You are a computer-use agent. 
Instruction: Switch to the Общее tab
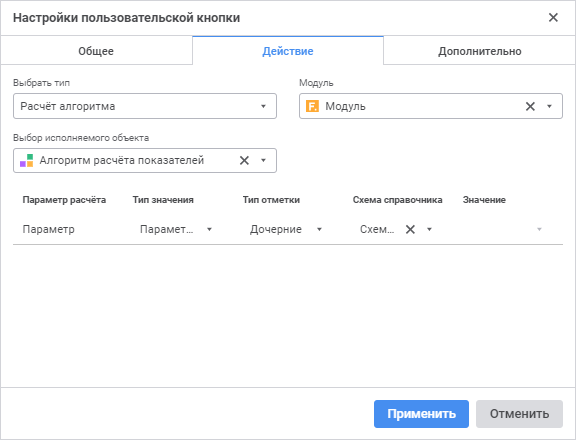point(96,51)
